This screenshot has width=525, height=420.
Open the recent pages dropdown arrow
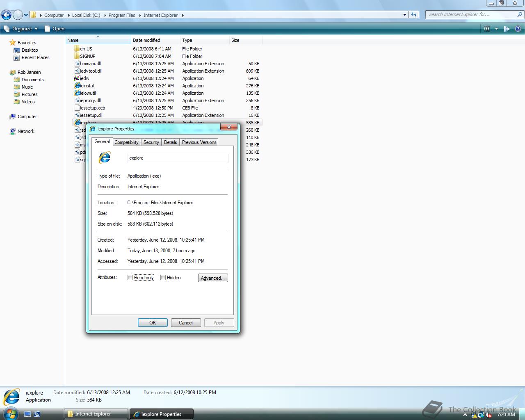[26, 15]
